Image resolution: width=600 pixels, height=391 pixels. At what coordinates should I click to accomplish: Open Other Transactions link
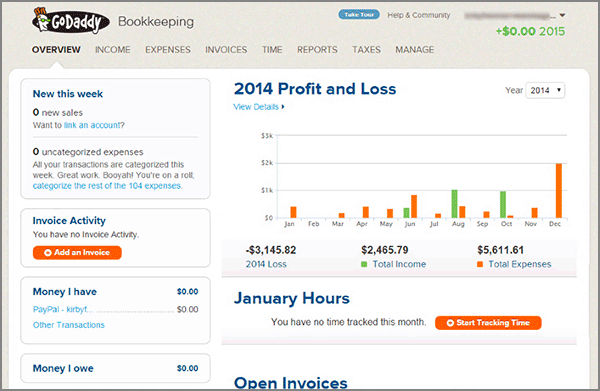(68, 325)
